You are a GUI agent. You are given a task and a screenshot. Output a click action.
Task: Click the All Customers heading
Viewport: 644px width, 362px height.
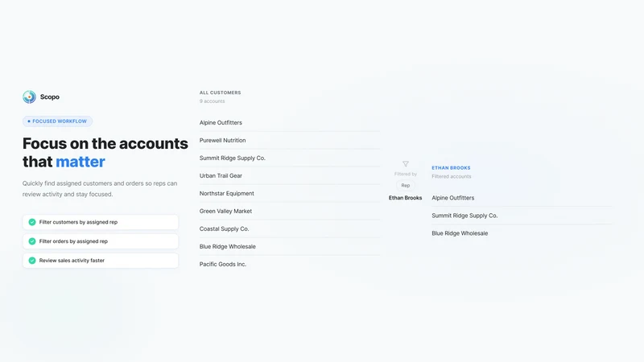pyautogui.click(x=220, y=93)
